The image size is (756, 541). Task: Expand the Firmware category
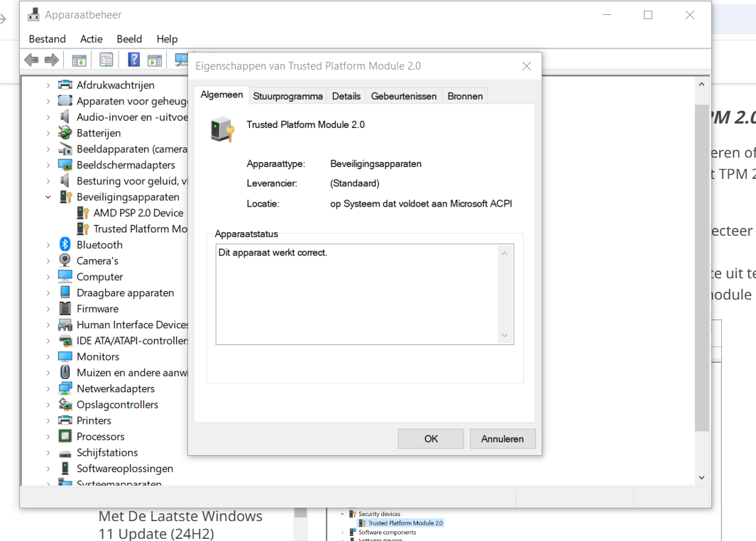point(48,309)
